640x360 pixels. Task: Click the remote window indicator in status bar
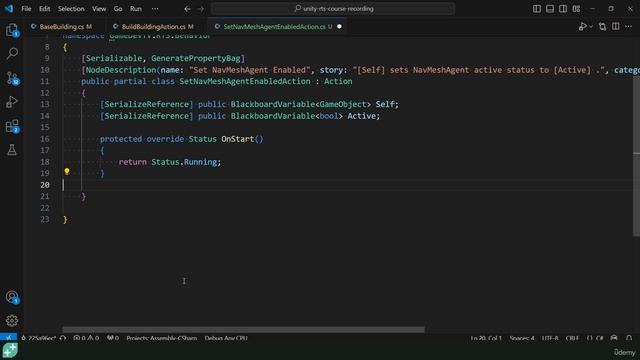point(8,338)
